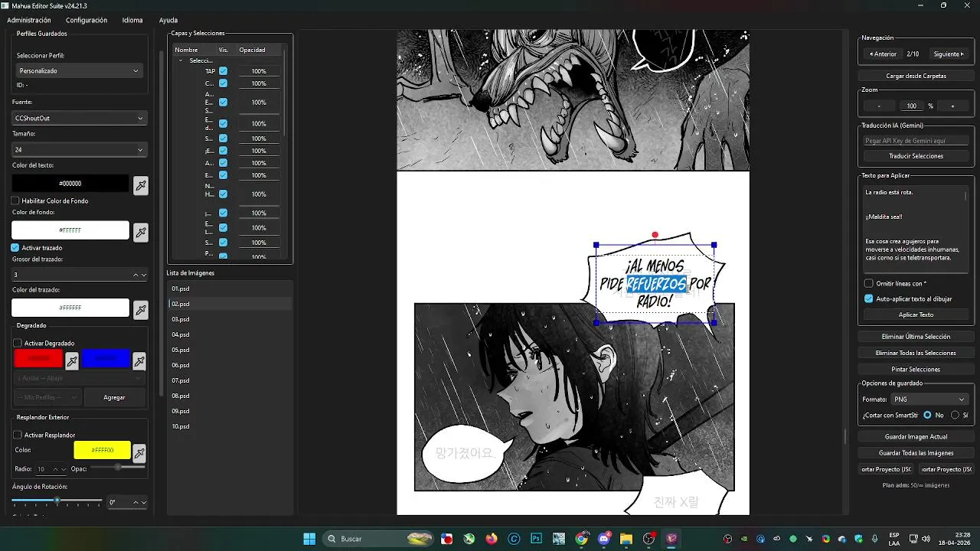Open the gradient direction dropdown Arriba → Abajo

point(80,378)
